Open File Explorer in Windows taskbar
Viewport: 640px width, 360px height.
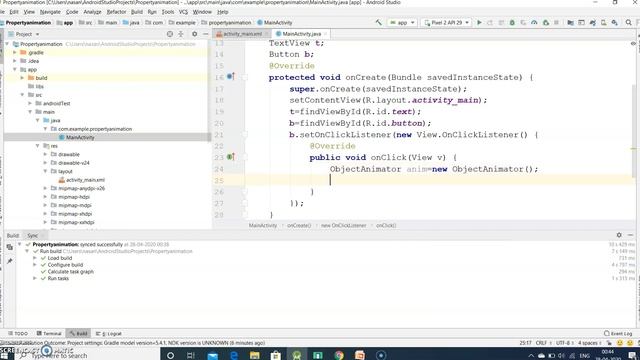(x=255, y=355)
